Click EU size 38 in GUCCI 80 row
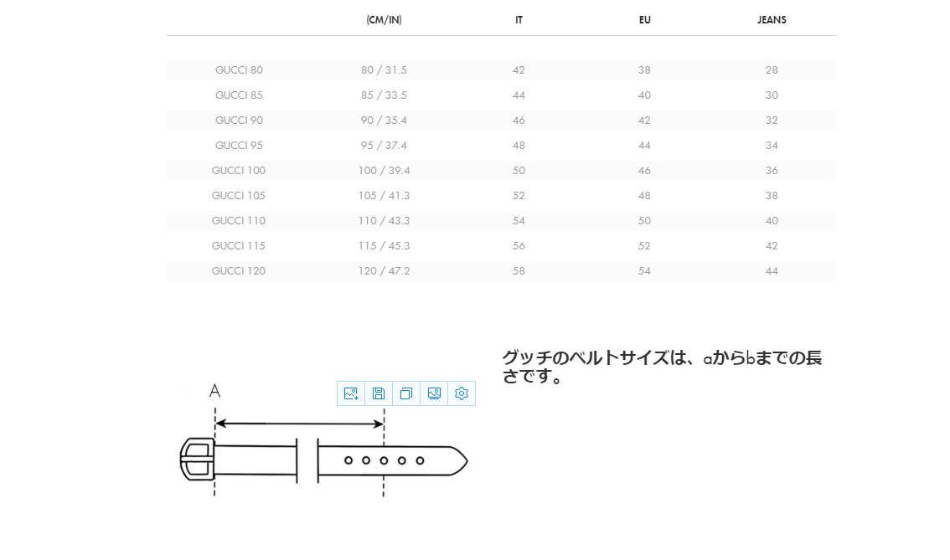 [644, 70]
